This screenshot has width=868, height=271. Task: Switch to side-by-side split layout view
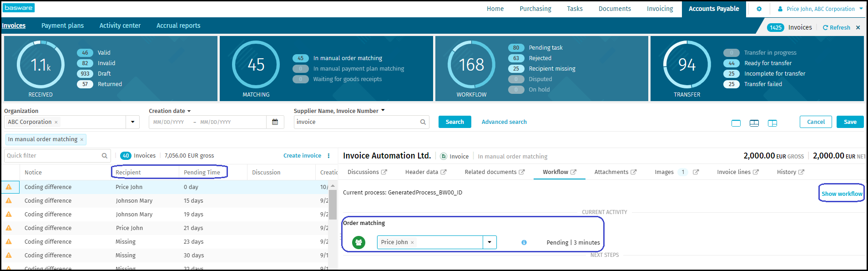[x=772, y=123]
